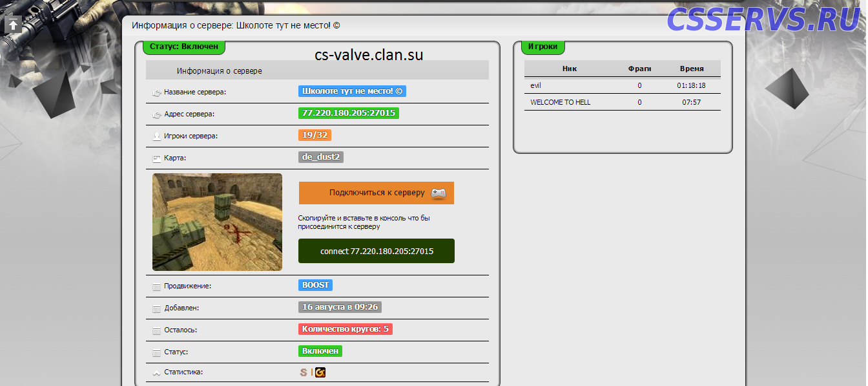
Task: Click the address badge 77.220.180.205:27015
Action: [x=349, y=113]
